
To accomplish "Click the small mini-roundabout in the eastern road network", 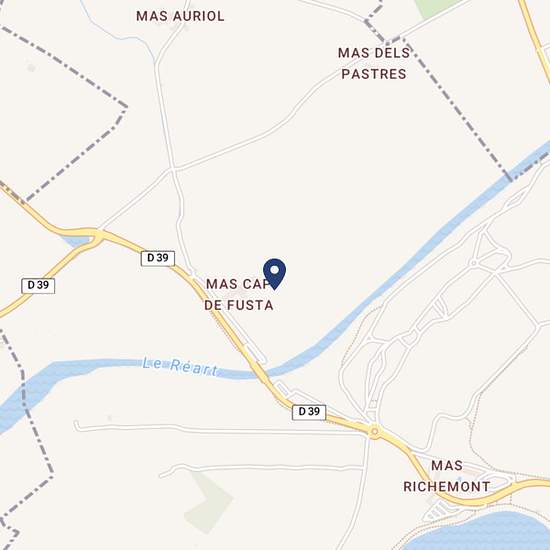I will click(474, 263).
